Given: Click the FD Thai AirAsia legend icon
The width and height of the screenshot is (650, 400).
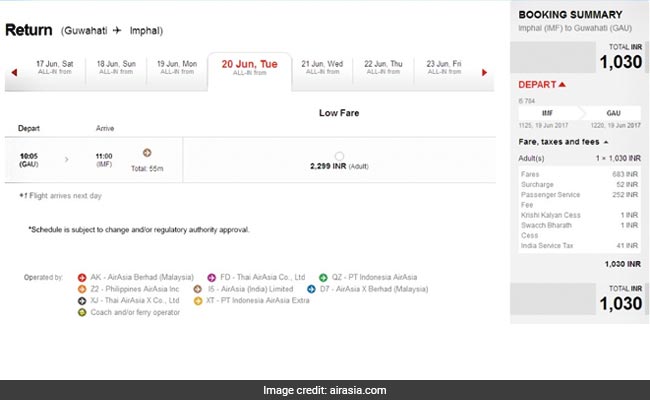Looking at the screenshot, I should click(210, 277).
